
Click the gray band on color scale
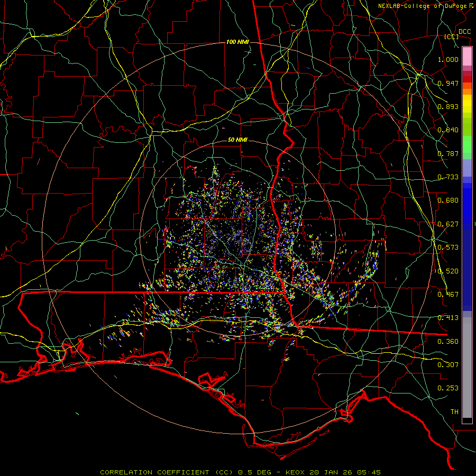467,368
